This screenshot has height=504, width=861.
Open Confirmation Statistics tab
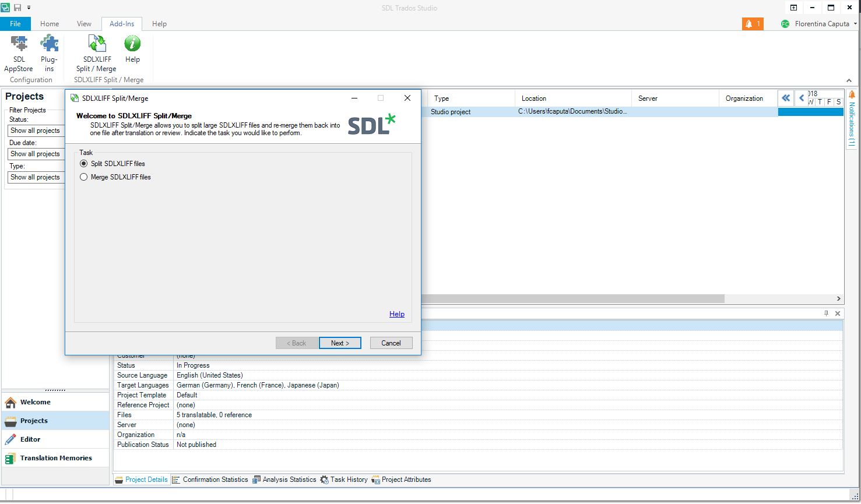point(210,480)
